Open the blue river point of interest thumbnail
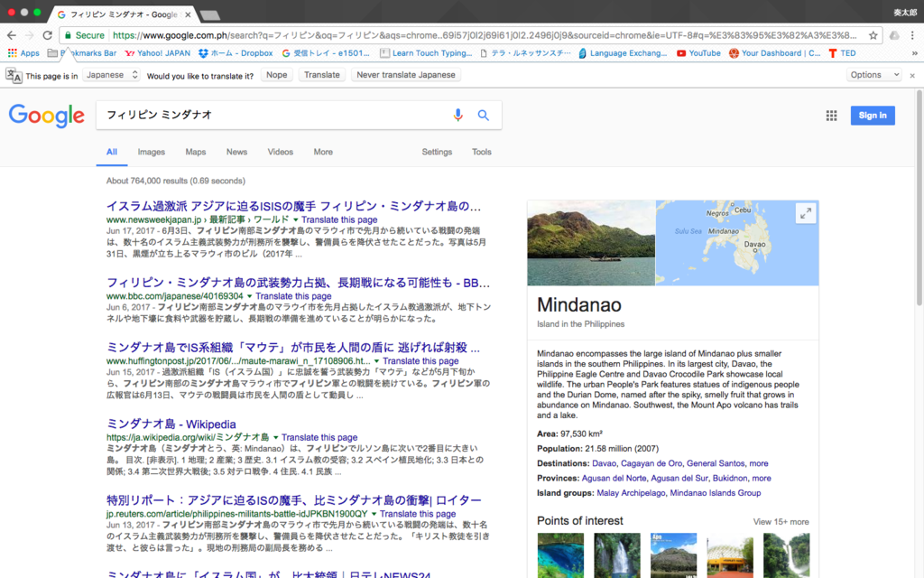Image resolution: width=924 pixels, height=578 pixels. (560, 555)
